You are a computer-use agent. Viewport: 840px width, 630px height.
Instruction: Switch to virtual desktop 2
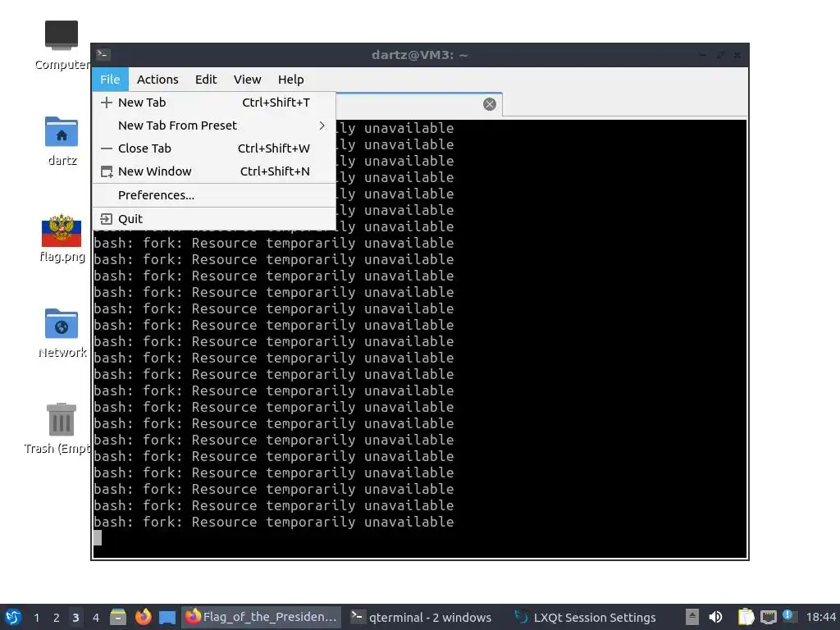pos(57,618)
